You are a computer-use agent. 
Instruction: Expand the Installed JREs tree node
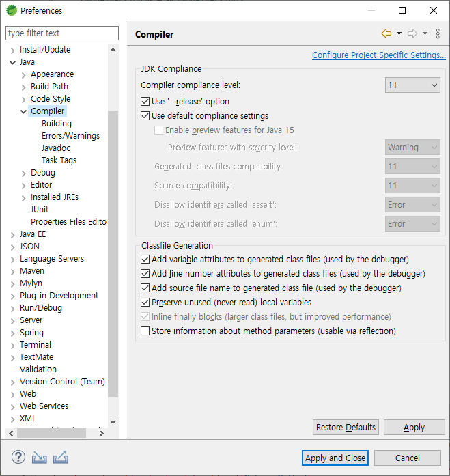pyautogui.click(x=24, y=197)
